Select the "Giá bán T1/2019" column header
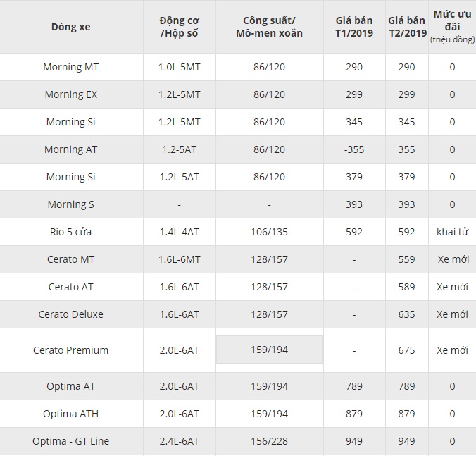Screen dimensions: 476x456 coord(354,27)
